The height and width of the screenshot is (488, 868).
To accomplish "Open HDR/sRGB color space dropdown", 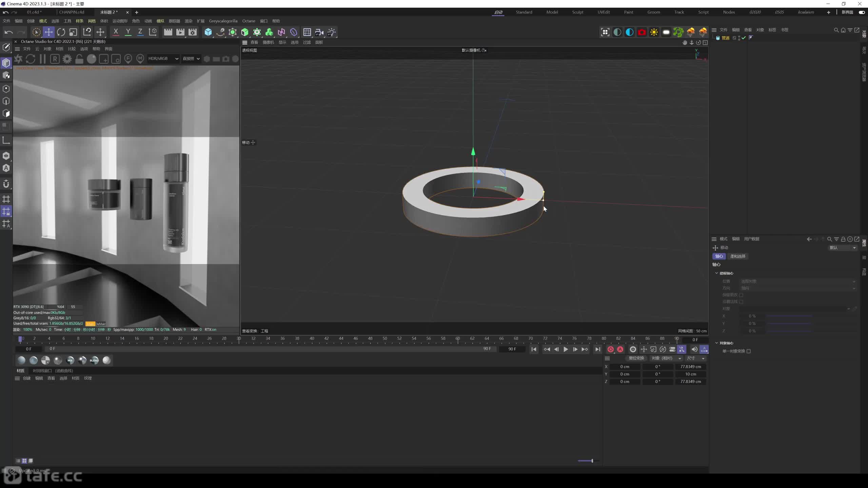I will tap(163, 59).
